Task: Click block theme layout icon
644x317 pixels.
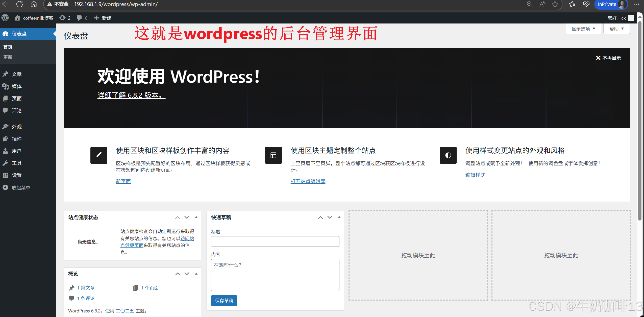Action: point(273,155)
